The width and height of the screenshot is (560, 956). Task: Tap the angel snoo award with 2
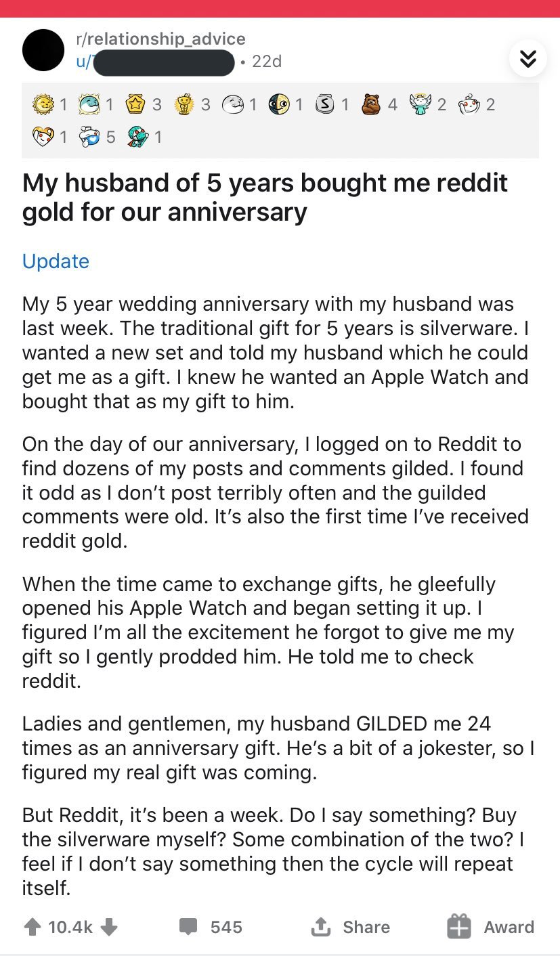tap(421, 104)
